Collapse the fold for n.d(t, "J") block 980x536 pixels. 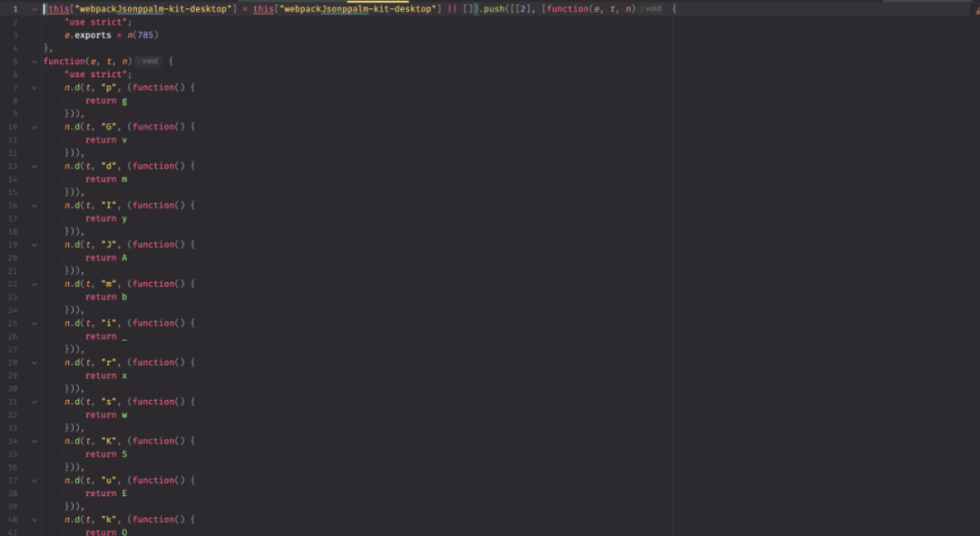coord(34,245)
